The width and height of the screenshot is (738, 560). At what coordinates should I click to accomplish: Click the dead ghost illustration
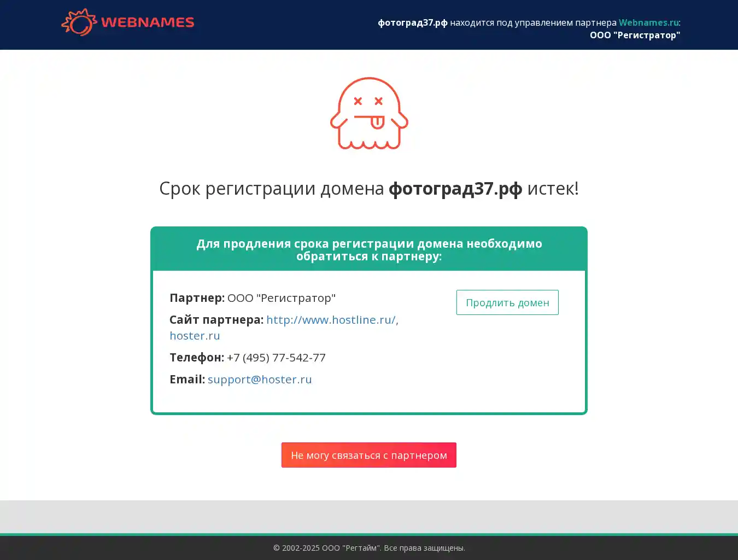click(x=369, y=113)
